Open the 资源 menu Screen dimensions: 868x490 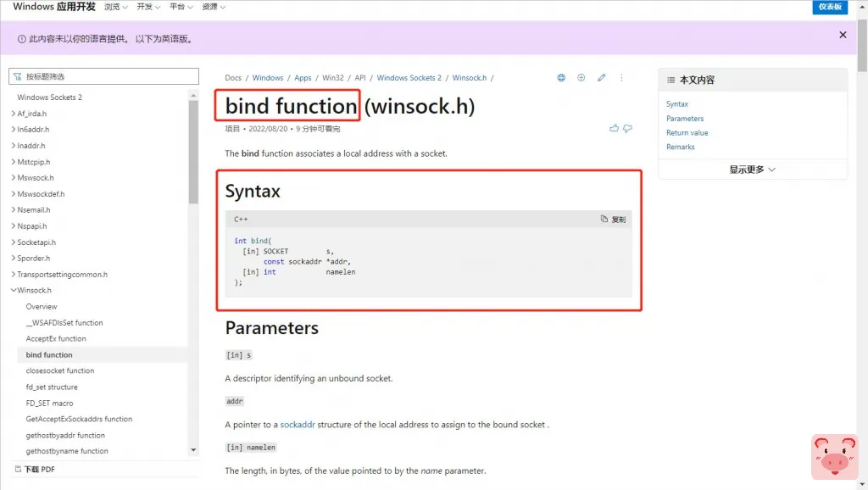point(214,7)
